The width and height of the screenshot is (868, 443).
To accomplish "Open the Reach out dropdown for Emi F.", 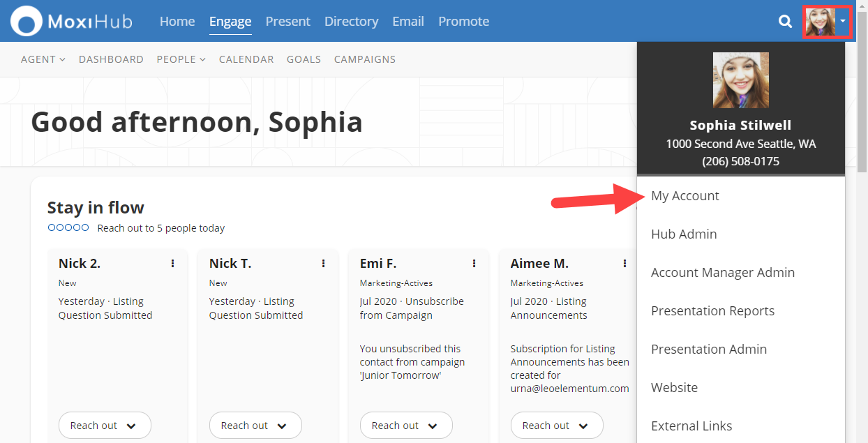I will pyautogui.click(x=406, y=426).
